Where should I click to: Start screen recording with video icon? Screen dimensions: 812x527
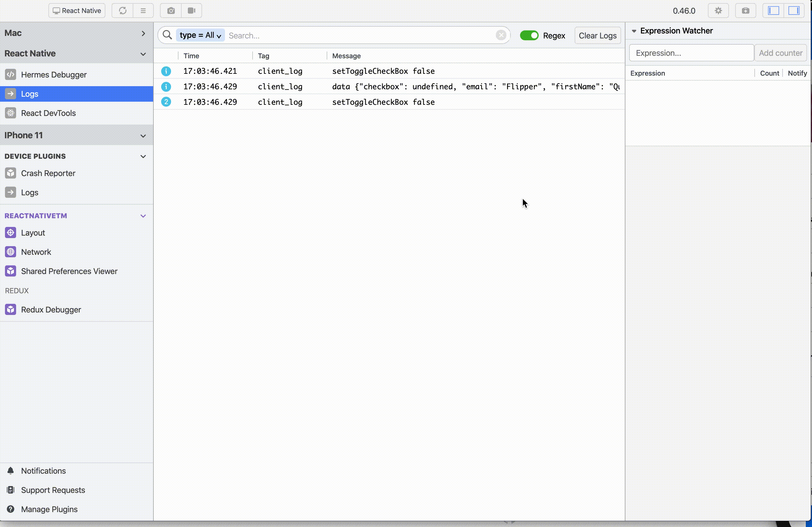point(192,11)
